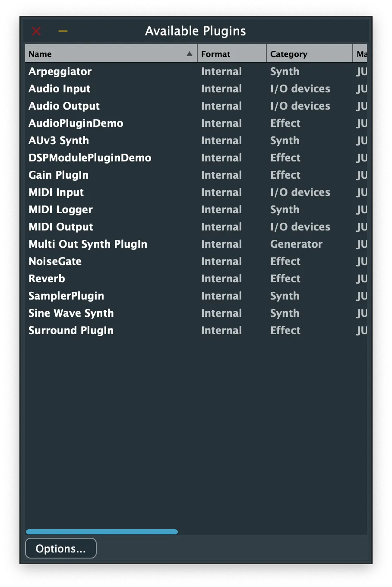Select the Reverb plugin row
This screenshot has height=587, width=392.
pyautogui.click(x=47, y=279)
